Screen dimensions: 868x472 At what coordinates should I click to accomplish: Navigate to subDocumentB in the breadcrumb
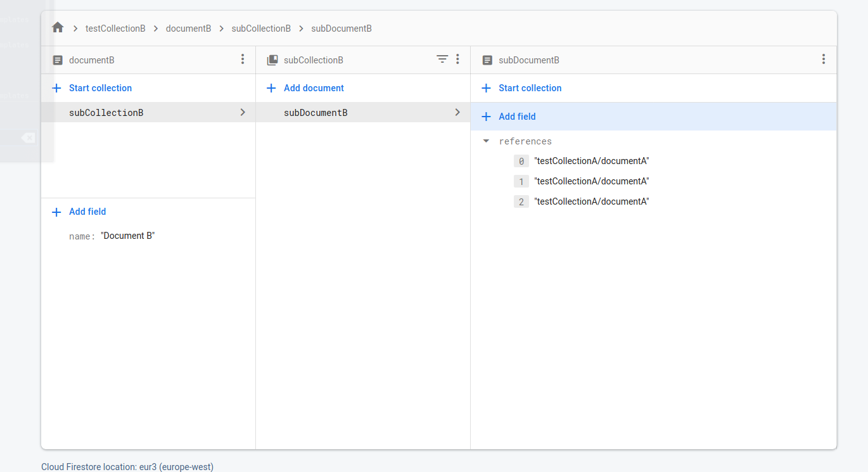(341, 29)
